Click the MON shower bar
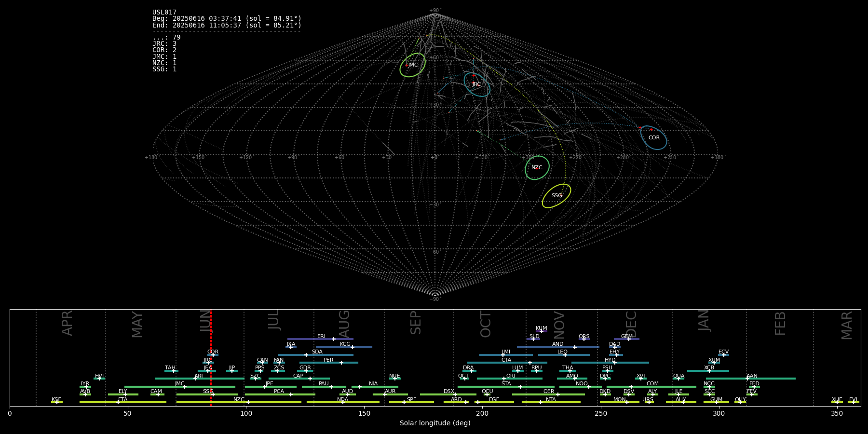Image resolution: width=868 pixels, height=434 pixels. pyautogui.click(x=620, y=402)
